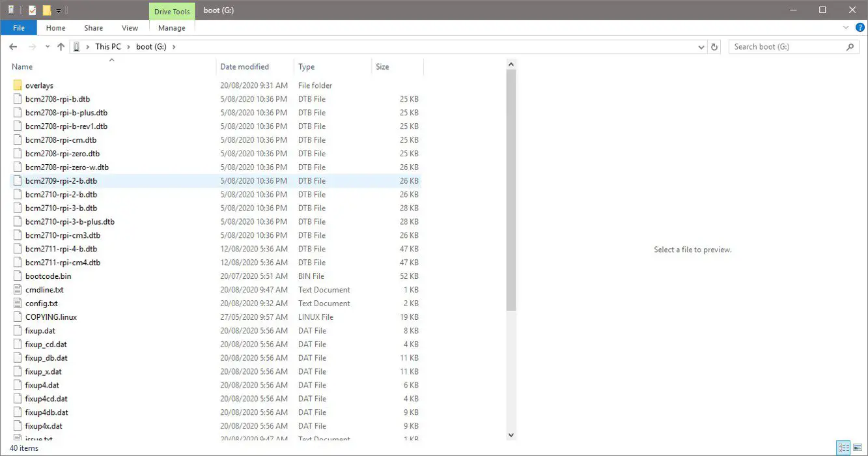Screen dimensions: 868x456
Task: Switch to large thumbnails view layout
Action: click(x=858, y=448)
